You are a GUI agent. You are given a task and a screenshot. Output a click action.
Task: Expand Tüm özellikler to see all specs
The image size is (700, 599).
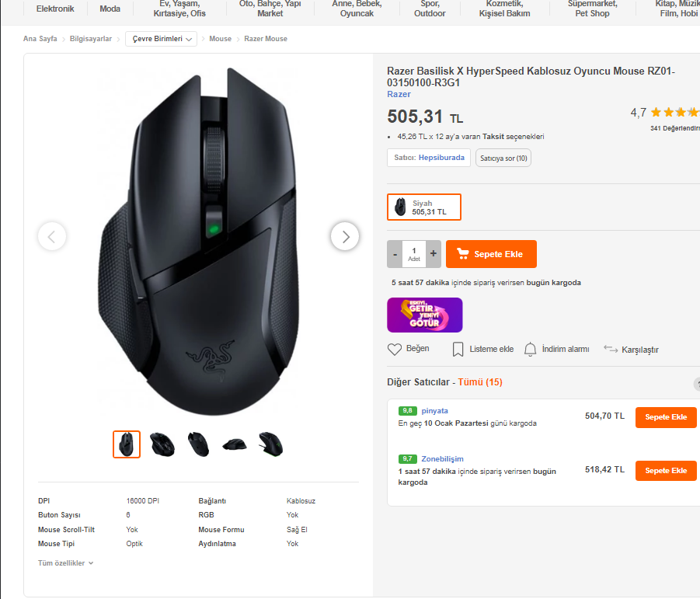coord(66,562)
